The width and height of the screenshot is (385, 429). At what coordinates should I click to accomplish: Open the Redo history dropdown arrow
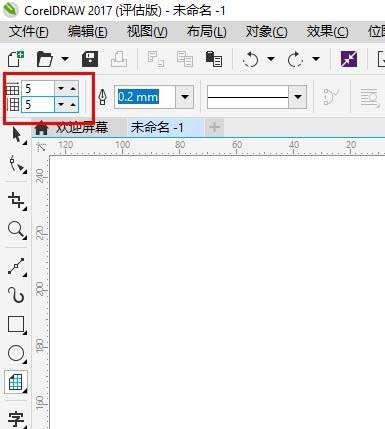[x=316, y=59]
